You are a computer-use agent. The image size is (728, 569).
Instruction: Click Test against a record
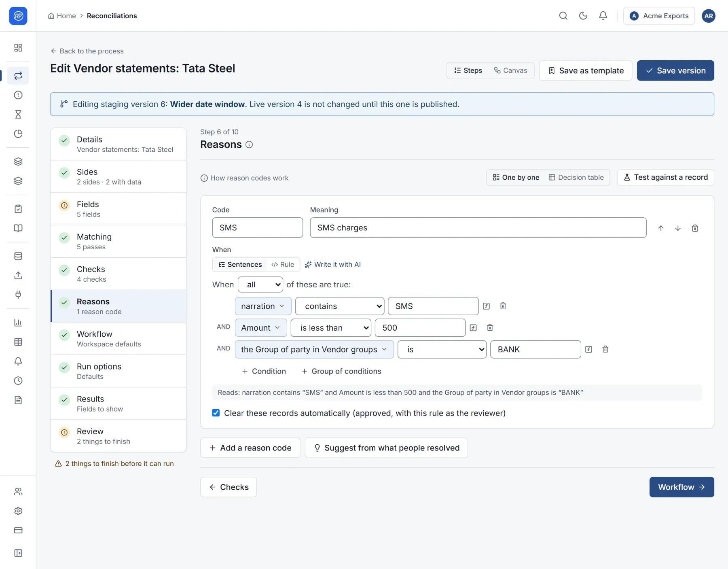pos(665,177)
